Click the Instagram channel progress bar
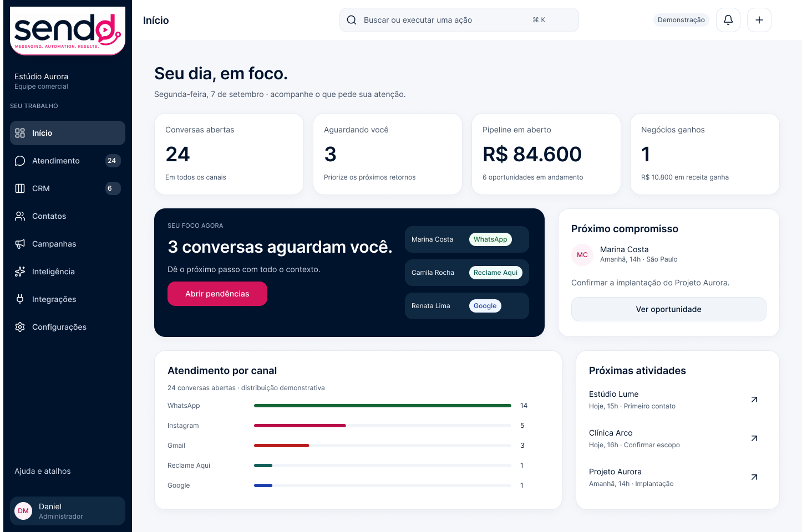Screen dimensions: 802x532 [x=383, y=426]
